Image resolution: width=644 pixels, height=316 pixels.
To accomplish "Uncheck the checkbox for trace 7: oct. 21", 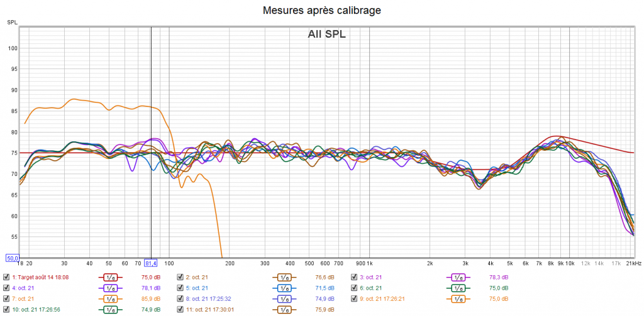I will [x=6, y=298].
